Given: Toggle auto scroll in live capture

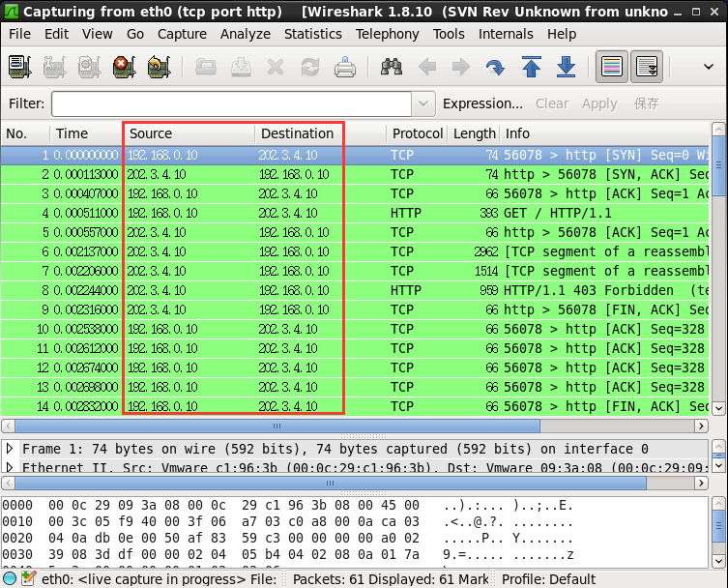Looking at the screenshot, I should coord(646,67).
